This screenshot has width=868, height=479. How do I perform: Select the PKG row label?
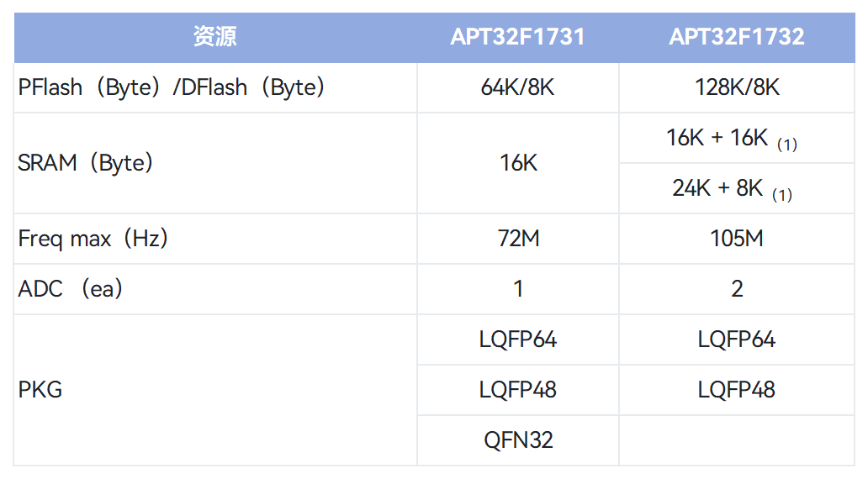40,390
